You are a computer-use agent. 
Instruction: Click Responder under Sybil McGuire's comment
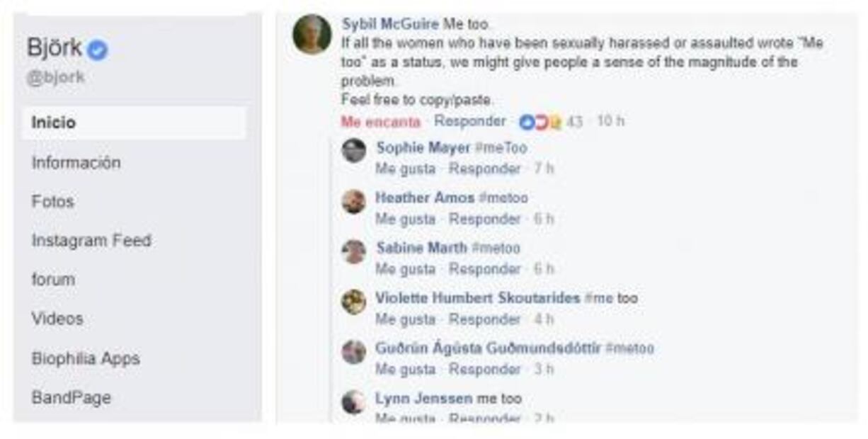click(x=470, y=121)
